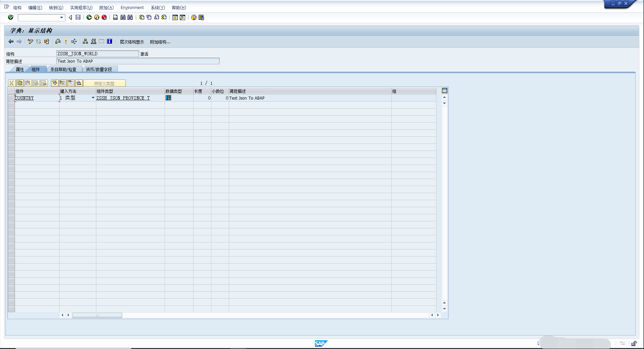Click the Customize local layout icon

[201, 17]
